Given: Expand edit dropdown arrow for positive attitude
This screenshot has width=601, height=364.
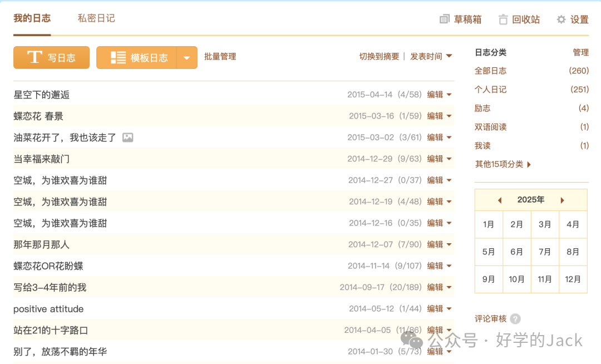Looking at the screenshot, I should (449, 309).
